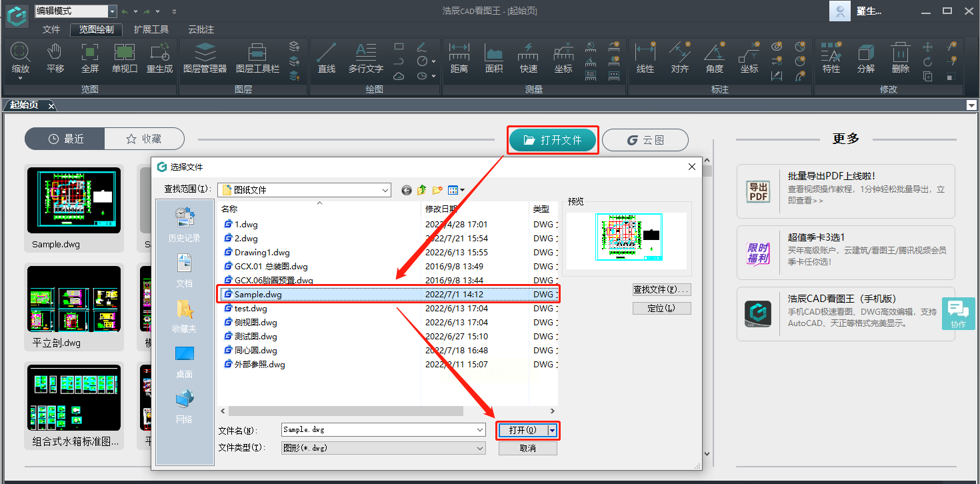Open the tab list dropdown at right of tab bar
The height and width of the screenshot is (484, 980).
click(971, 105)
